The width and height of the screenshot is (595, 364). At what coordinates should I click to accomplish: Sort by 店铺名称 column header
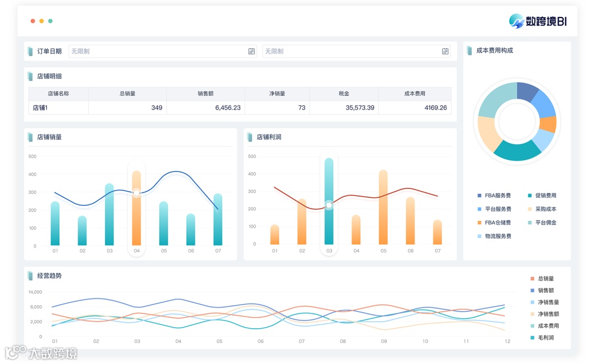(58, 94)
